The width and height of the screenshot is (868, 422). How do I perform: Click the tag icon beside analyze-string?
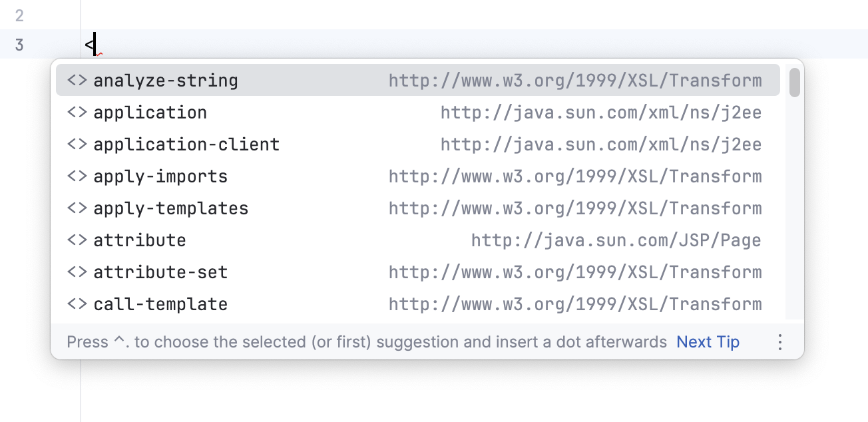(x=77, y=80)
